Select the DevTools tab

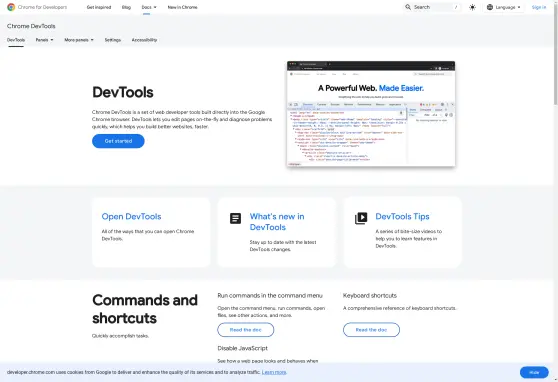pos(16,40)
